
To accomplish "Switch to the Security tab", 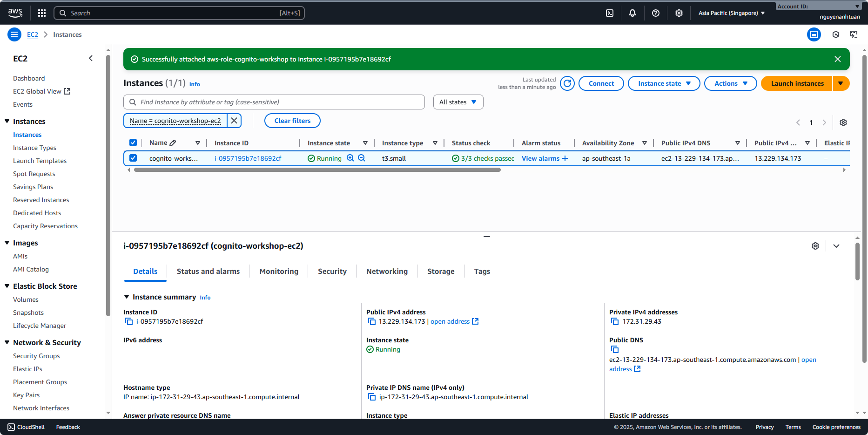I will click(332, 272).
